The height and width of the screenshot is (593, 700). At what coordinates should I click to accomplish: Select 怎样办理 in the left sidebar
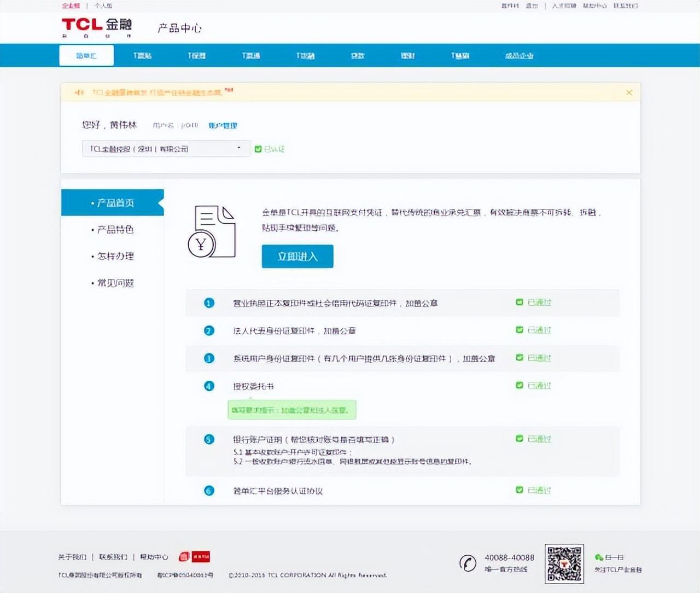(x=113, y=256)
